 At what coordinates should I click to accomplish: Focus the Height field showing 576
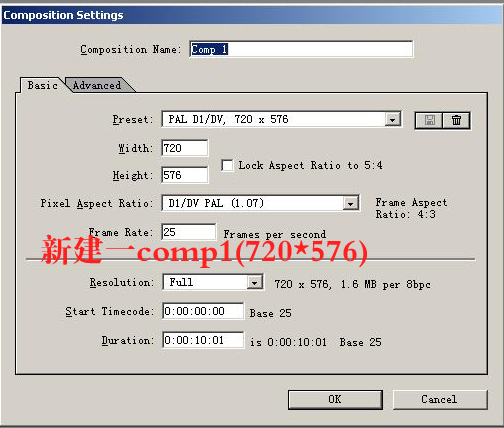pos(185,175)
